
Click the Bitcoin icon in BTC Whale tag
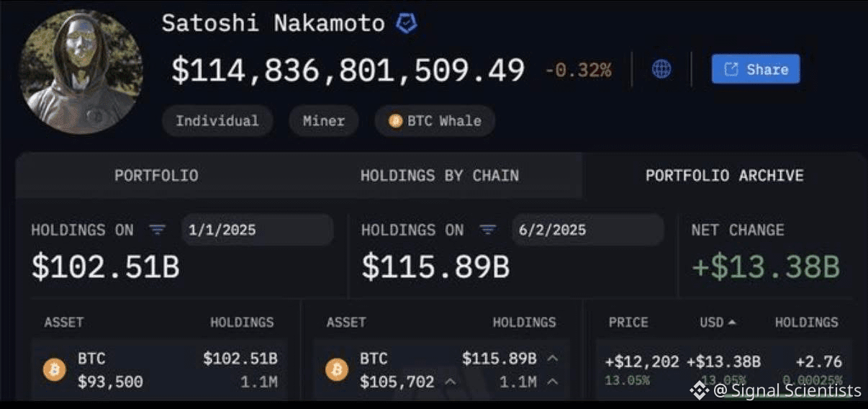point(395,121)
